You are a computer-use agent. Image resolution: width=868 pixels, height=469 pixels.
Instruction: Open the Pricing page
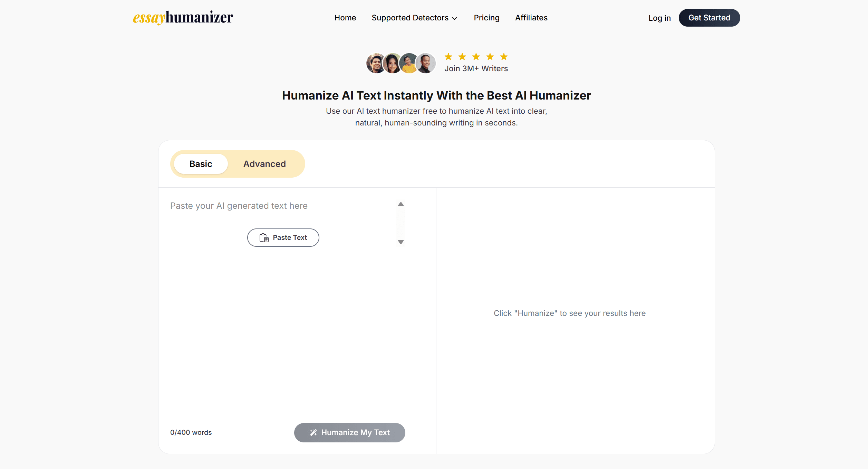click(x=486, y=18)
